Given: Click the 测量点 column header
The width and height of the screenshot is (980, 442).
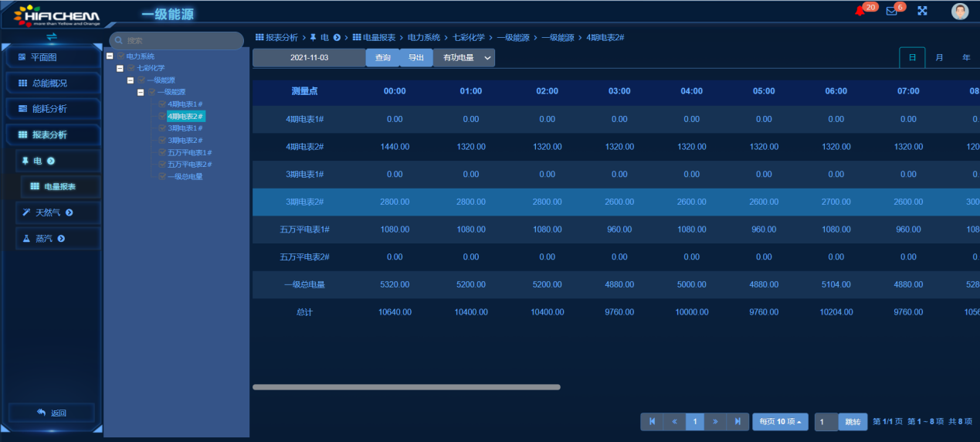Looking at the screenshot, I should pos(304,91).
